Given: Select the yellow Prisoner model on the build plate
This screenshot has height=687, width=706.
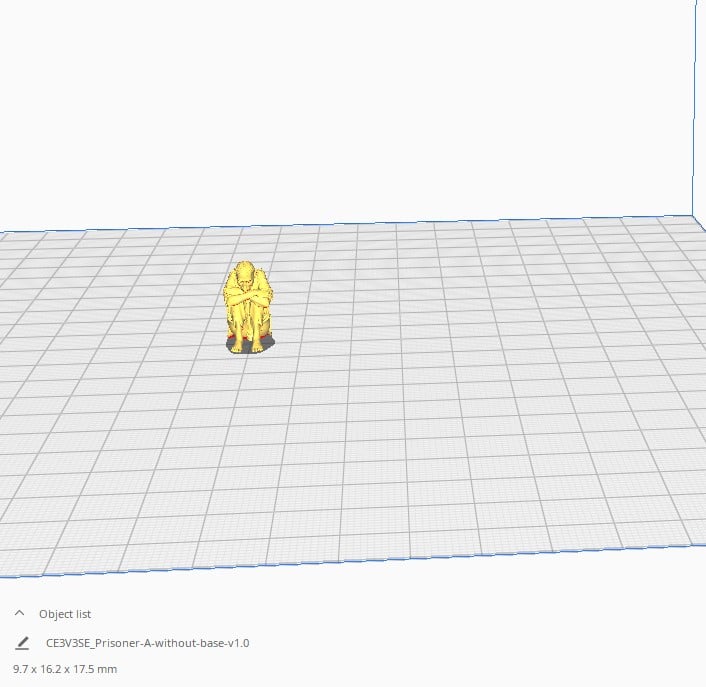Looking at the screenshot, I should point(248,307).
